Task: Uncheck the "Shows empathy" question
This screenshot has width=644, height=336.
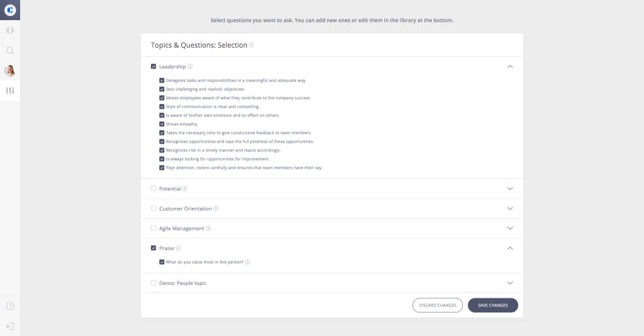Action: (x=162, y=124)
